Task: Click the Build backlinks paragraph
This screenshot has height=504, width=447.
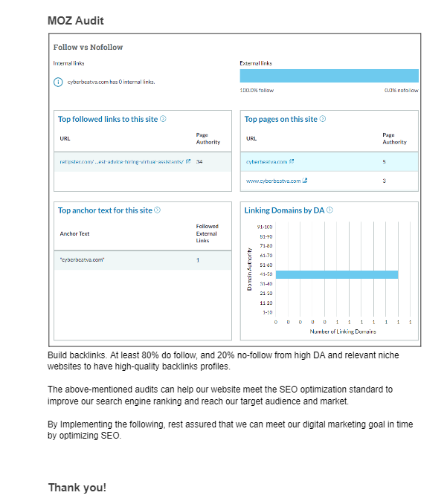Action: (223, 361)
